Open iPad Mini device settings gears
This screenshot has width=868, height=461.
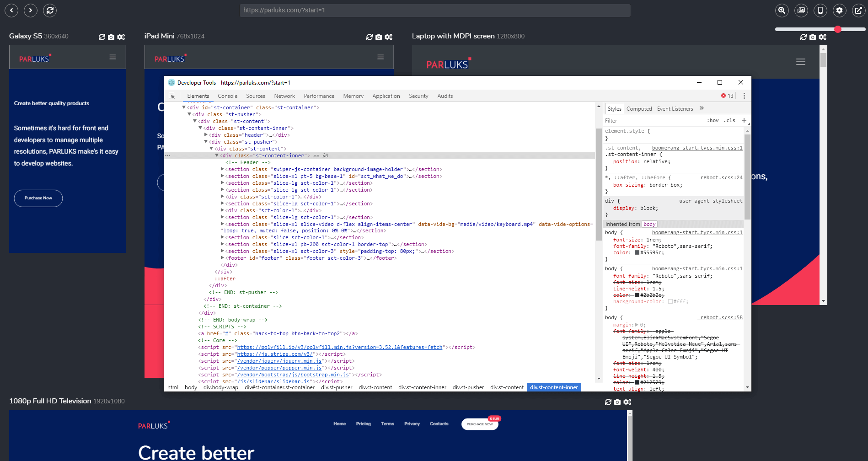click(x=388, y=37)
